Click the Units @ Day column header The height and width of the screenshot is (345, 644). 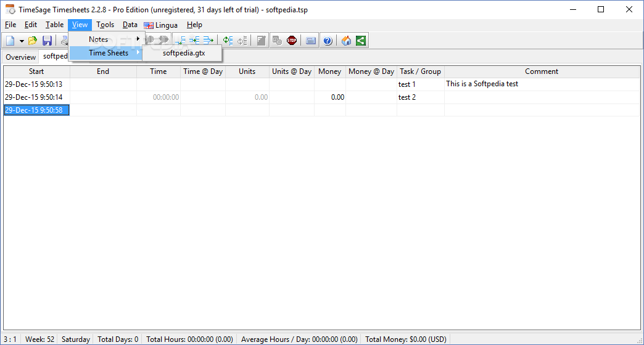point(292,71)
